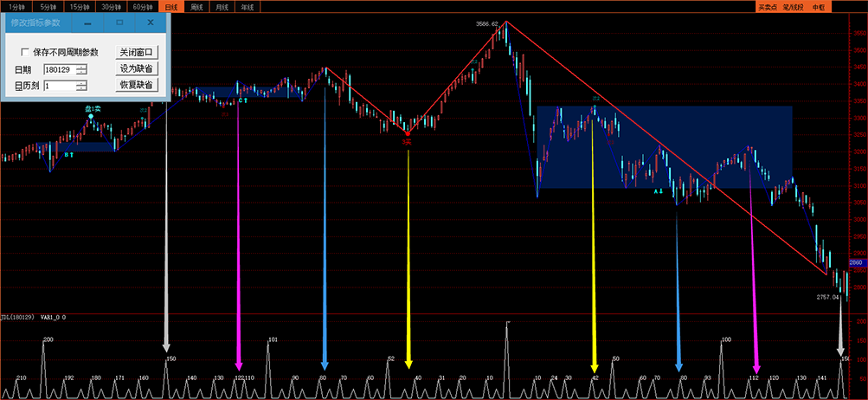This screenshot has width=868, height=400.
Task: Toggle the 笔/线段 display option
Action: (x=793, y=7)
